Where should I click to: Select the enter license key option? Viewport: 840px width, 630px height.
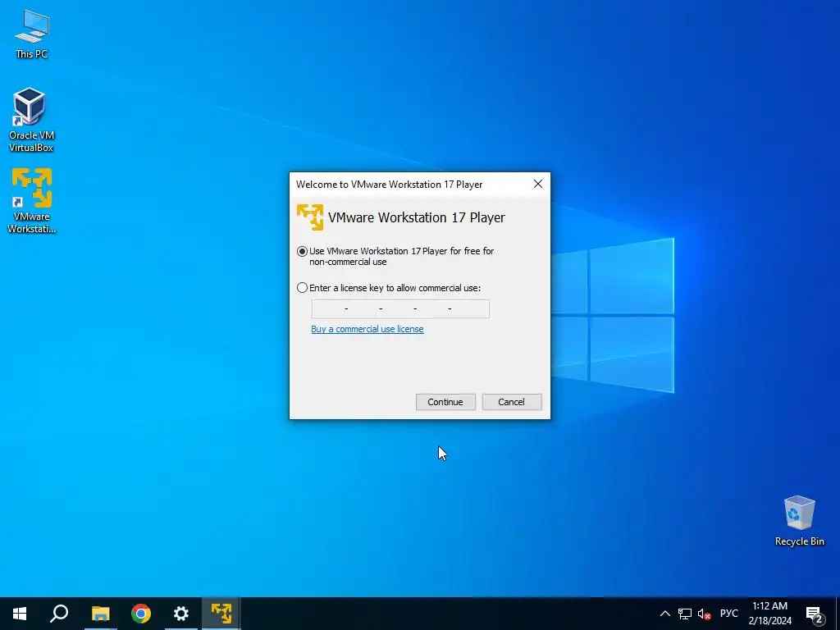click(302, 288)
